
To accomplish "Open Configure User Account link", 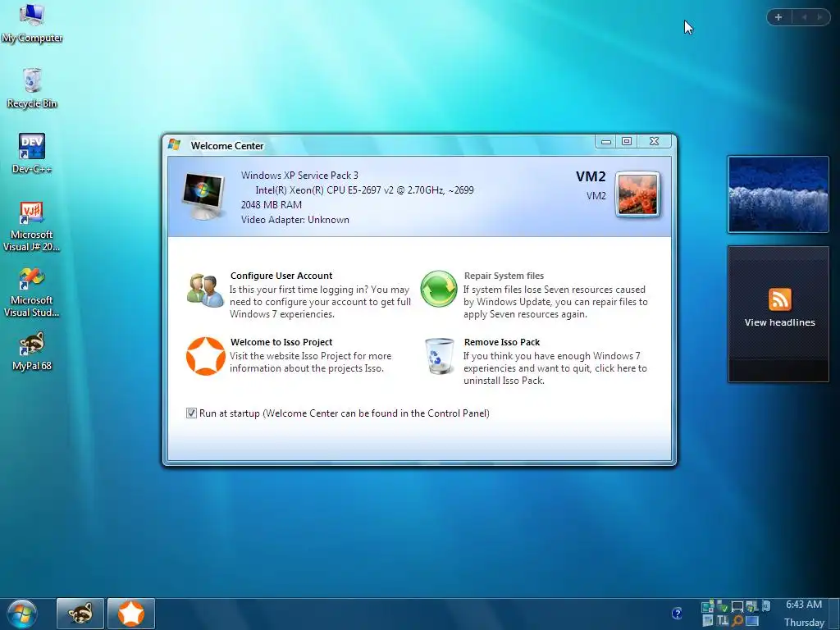I will pos(281,276).
